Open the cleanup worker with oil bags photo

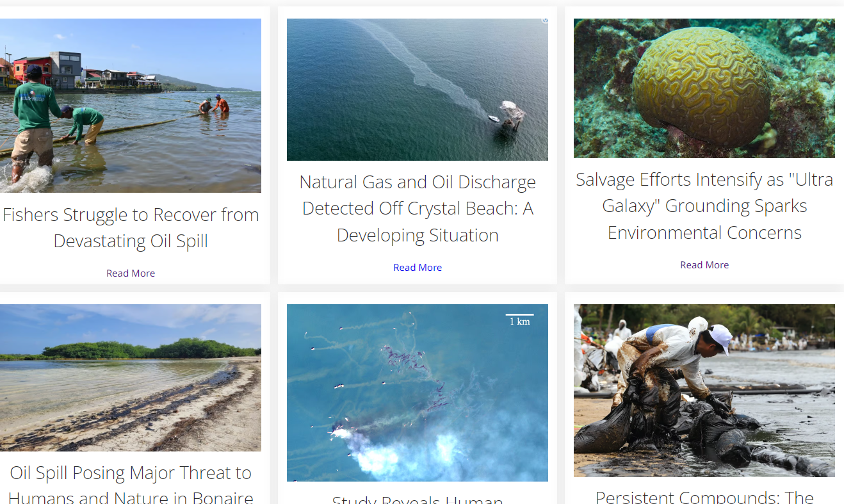pos(704,391)
